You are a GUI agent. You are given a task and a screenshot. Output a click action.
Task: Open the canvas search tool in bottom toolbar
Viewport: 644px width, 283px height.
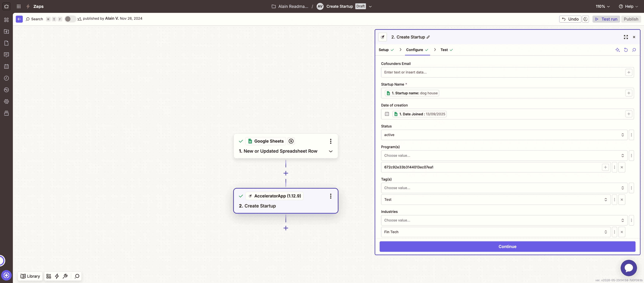click(x=77, y=276)
